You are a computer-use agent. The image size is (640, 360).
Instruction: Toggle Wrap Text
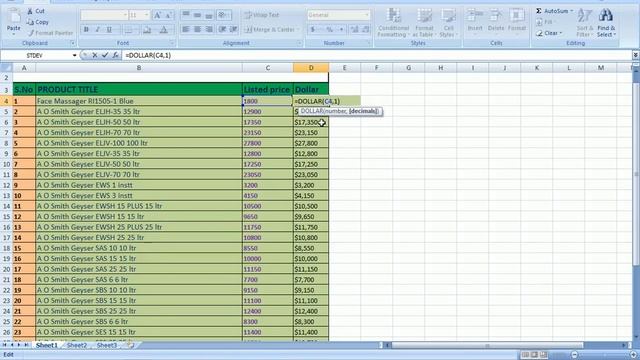[x=262, y=15]
